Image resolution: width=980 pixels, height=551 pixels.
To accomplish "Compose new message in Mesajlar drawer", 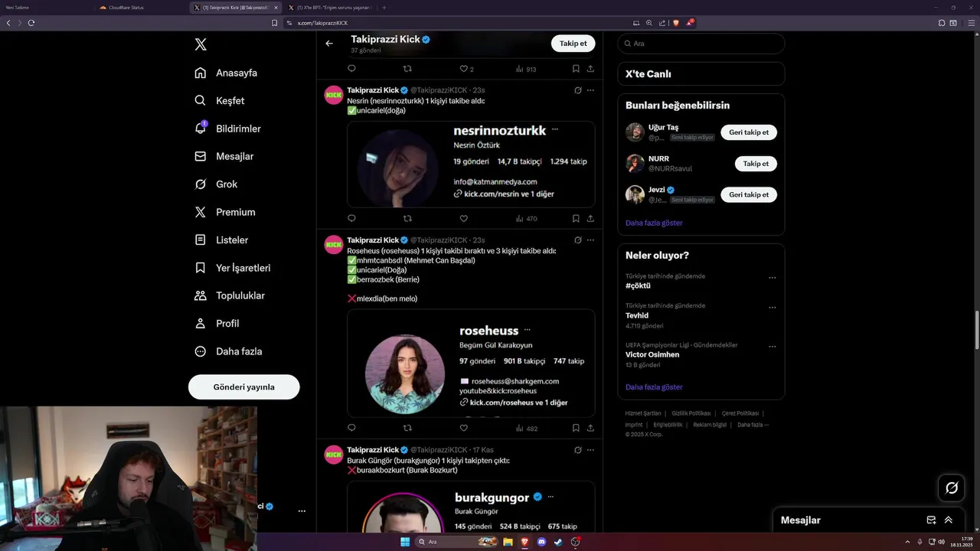I will coord(931,520).
